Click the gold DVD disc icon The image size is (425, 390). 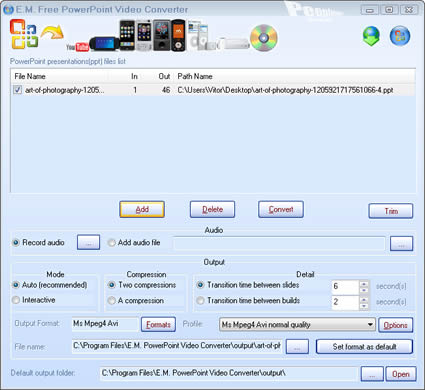tap(264, 38)
